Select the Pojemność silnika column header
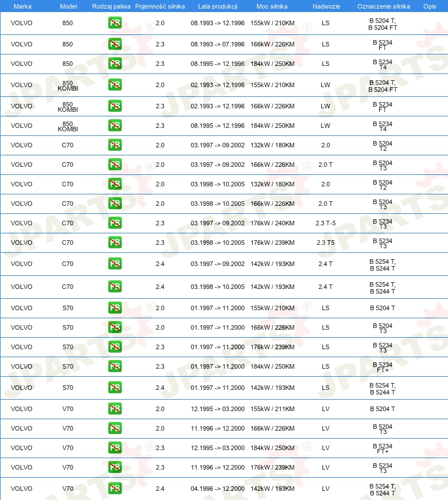This screenshot has width=448, height=500. (x=160, y=6)
